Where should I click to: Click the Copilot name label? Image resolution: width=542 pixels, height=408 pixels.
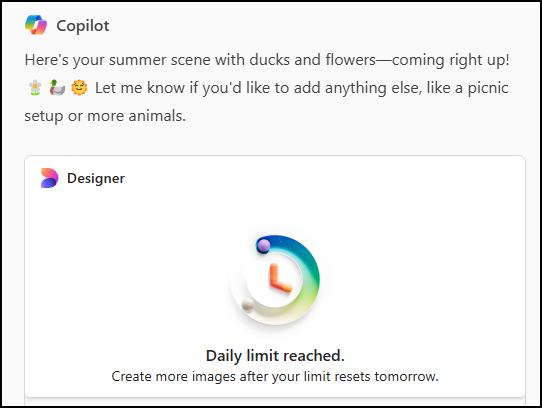83,26
